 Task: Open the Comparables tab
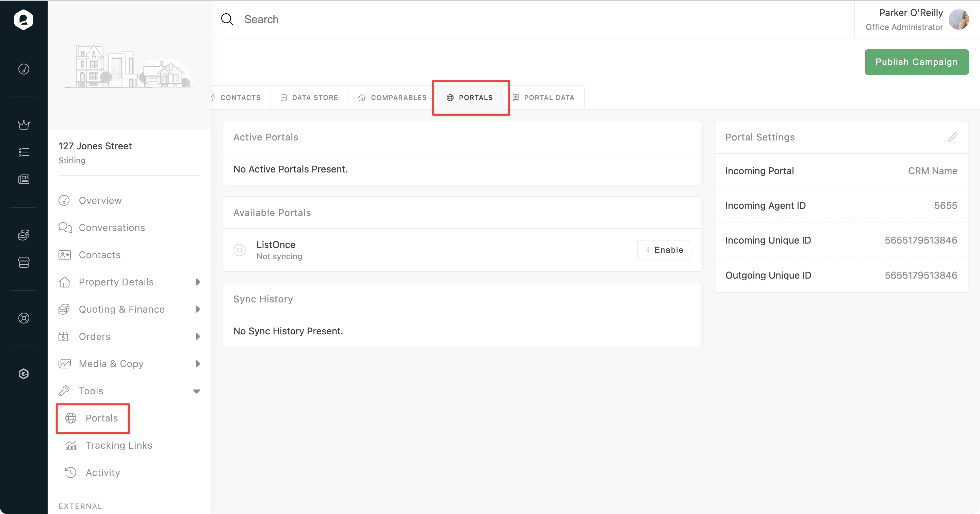[x=392, y=98]
